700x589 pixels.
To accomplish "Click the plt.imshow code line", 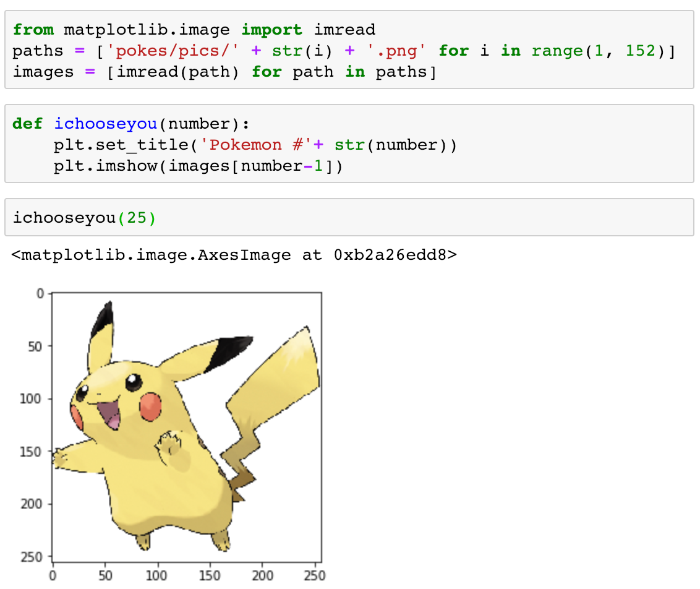I will (198, 166).
